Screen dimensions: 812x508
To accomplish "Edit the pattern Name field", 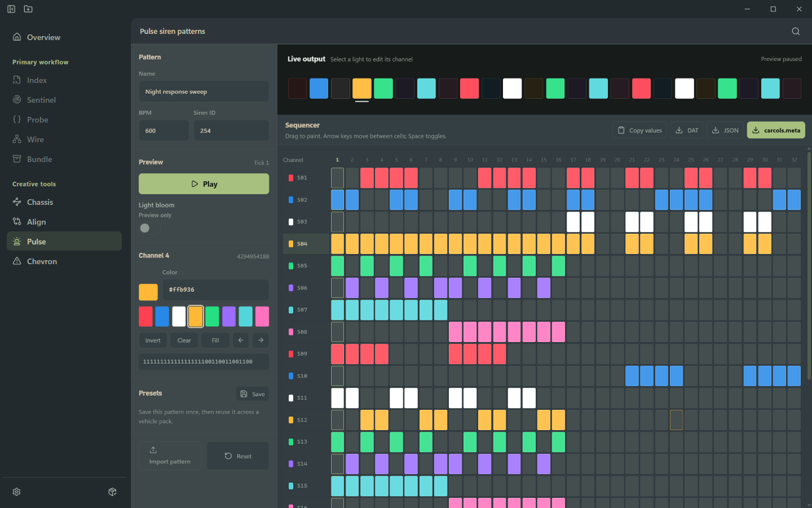I will pos(204,91).
